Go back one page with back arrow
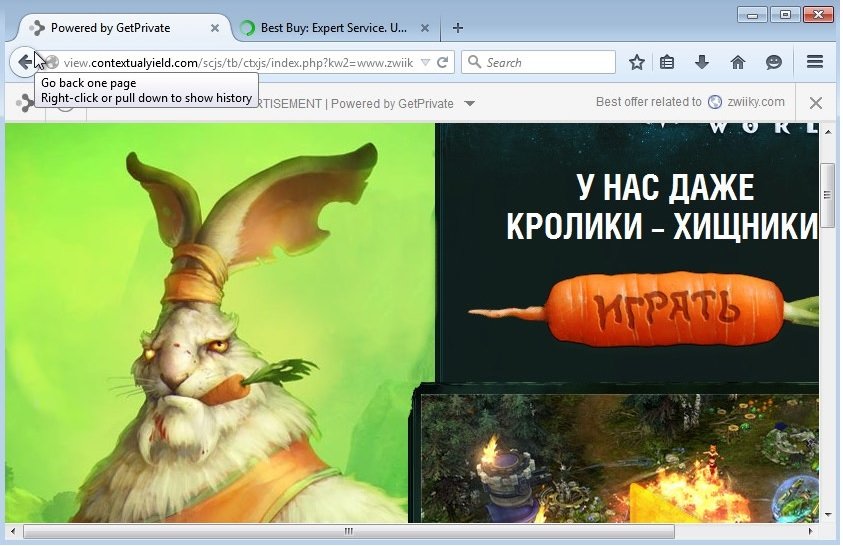The image size is (843, 546). tap(24, 62)
